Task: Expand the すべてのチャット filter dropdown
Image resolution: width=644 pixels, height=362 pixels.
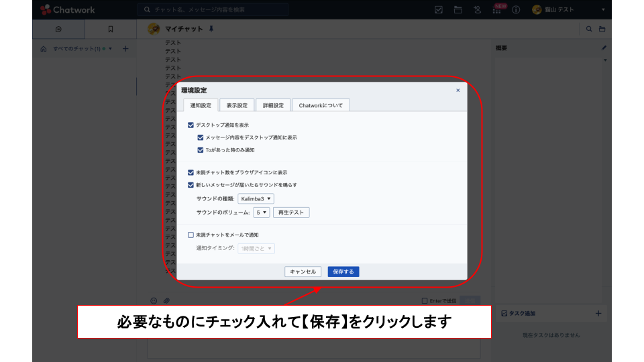Action: [110, 49]
